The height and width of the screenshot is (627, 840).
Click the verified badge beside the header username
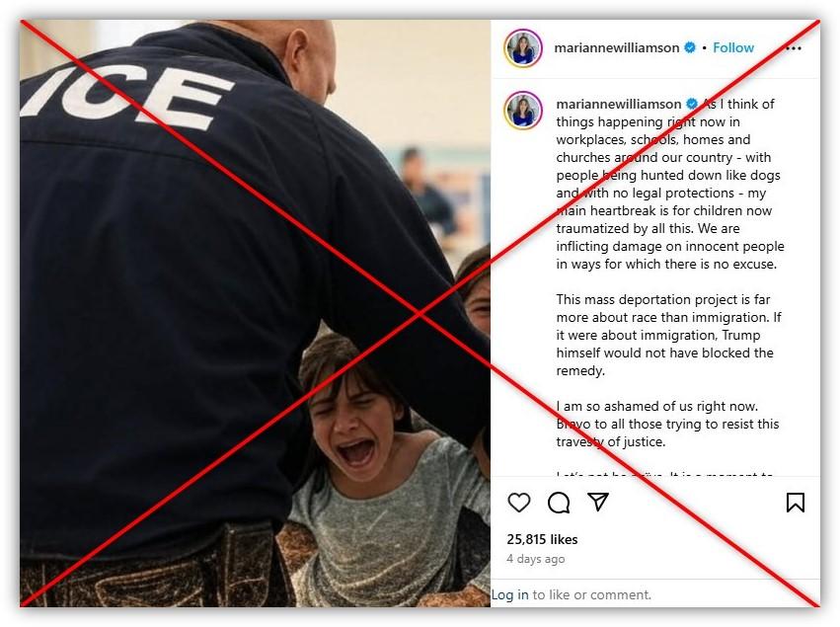click(x=690, y=47)
